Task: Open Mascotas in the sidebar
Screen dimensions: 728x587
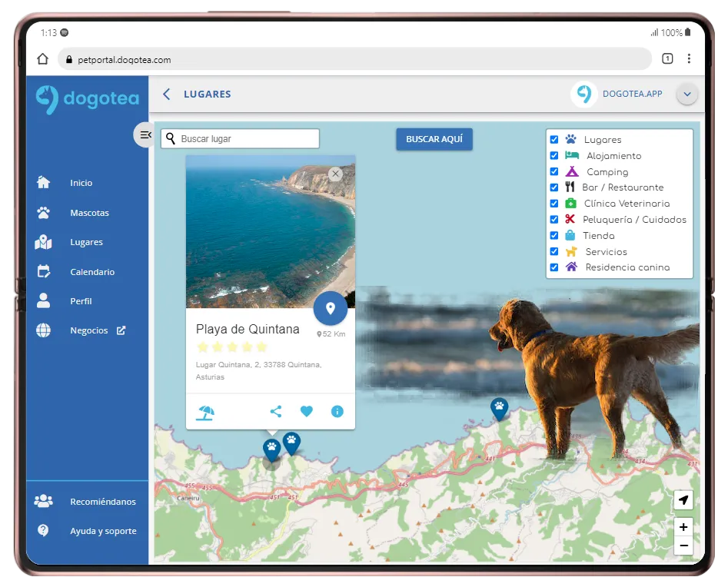Action: pos(89,213)
